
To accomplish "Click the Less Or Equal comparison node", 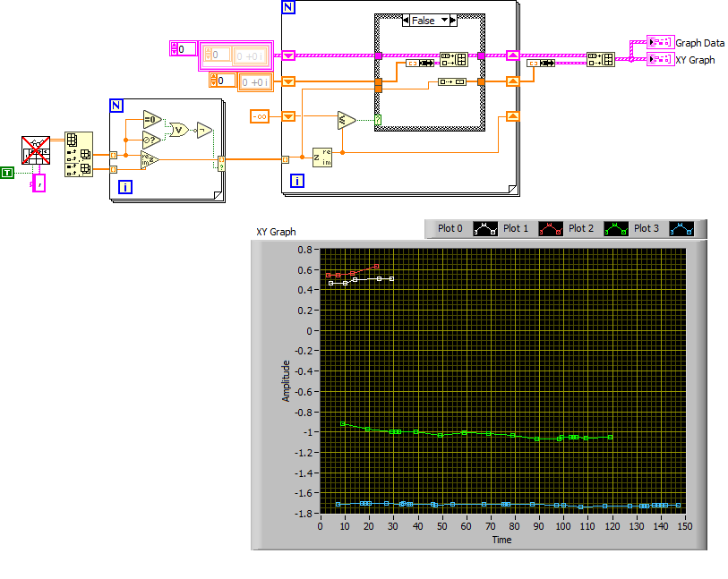I will pyautogui.click(x=346, y=120).
